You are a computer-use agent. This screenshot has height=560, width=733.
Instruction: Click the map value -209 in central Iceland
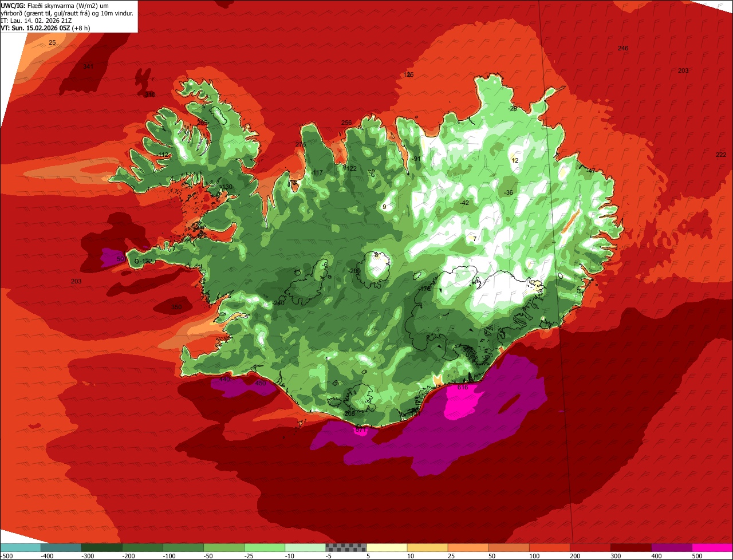click(x=354, y=271)
